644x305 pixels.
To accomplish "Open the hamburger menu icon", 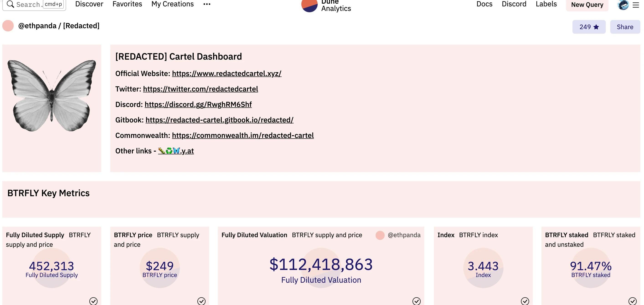I will pyautogui.click(x=636, y=5).
